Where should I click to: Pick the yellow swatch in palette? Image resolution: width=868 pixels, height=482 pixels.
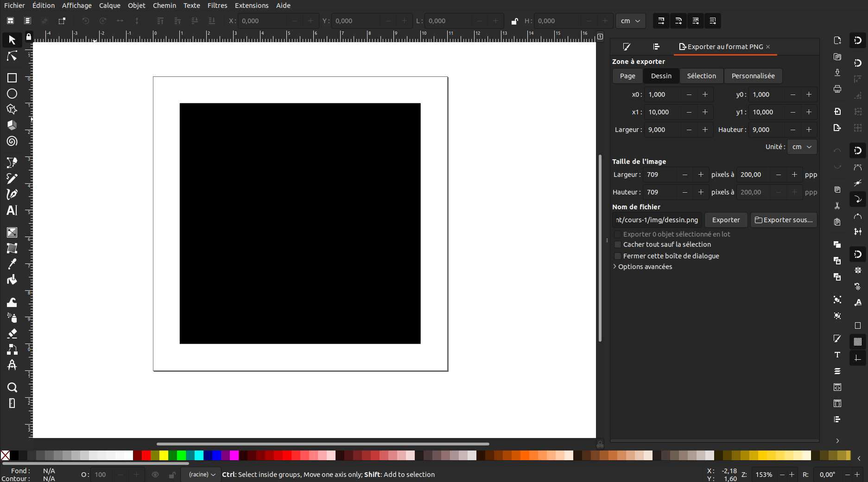pyautogui.click(x=164, y=456)
